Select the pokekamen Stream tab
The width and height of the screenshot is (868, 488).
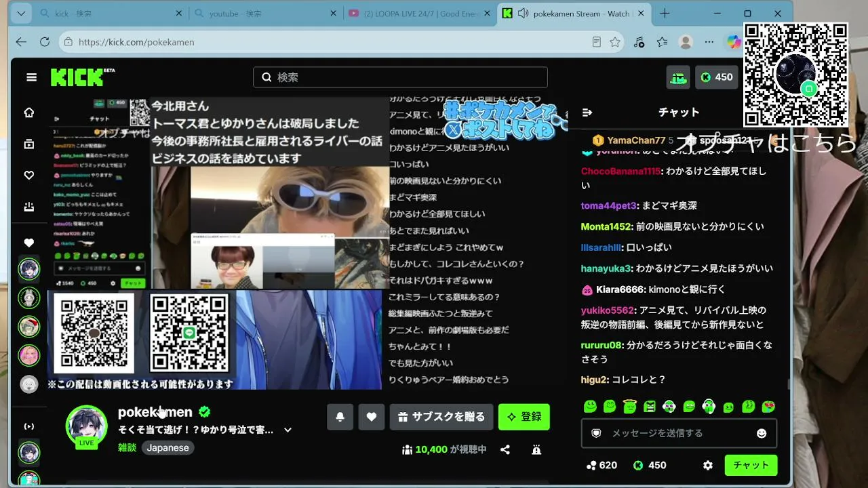(x=574, y=14)
